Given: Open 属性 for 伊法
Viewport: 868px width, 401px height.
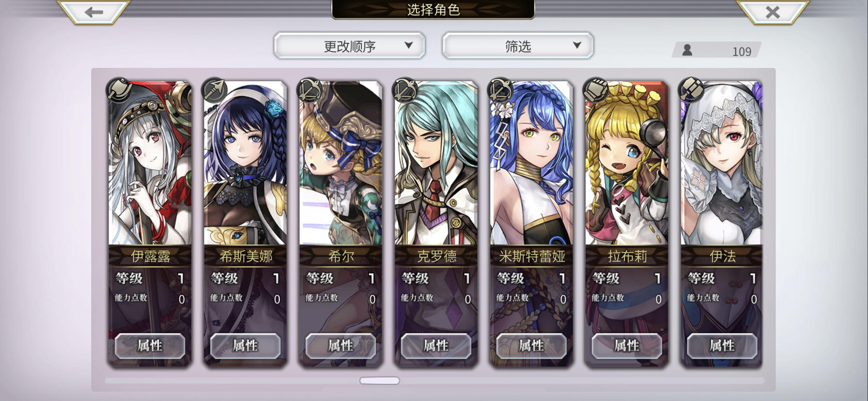Looking at the screenshot, I should [x=722, y=346].
